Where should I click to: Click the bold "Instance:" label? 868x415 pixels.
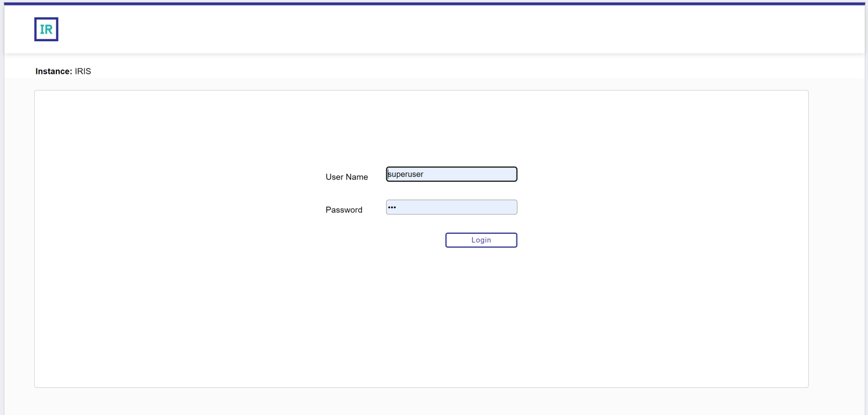tap(54, 71)
